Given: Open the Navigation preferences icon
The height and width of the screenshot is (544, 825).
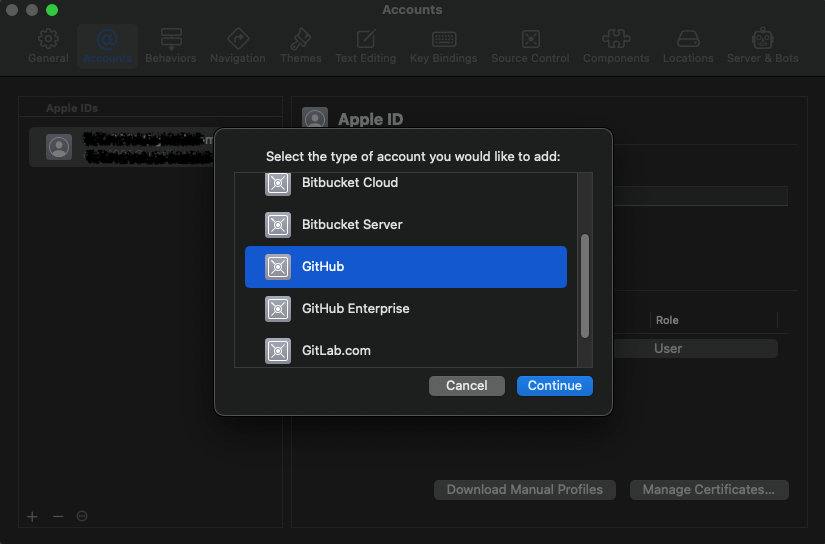Looking at the screenshot, I should (238, 38).
